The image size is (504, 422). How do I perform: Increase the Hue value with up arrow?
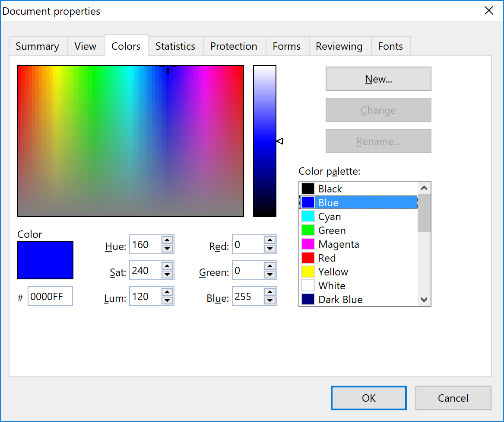[167, 240]
